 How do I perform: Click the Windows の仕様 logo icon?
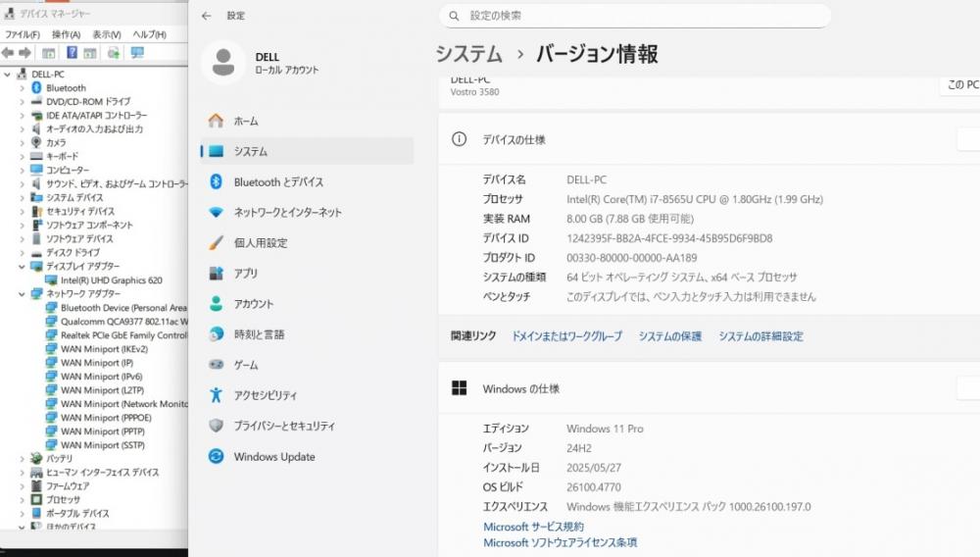click(459, 389)
